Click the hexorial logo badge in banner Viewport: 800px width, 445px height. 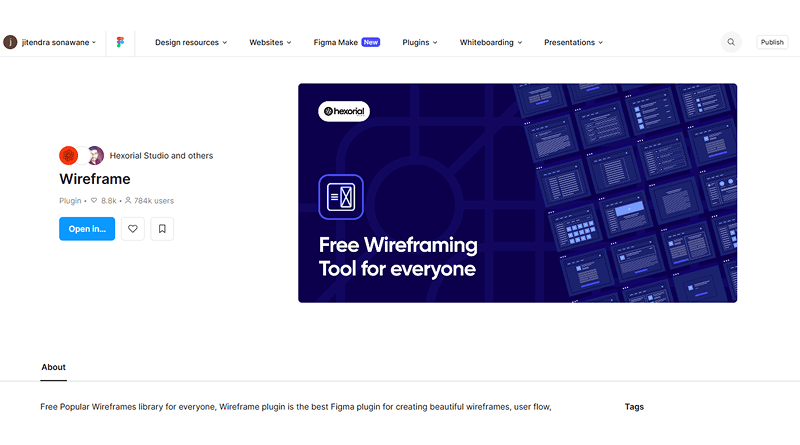pos(344,111)
